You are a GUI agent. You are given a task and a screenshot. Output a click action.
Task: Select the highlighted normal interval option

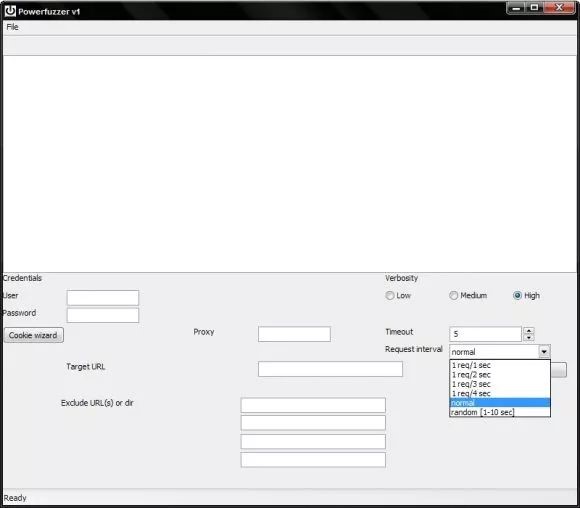(x=500, y=403)
